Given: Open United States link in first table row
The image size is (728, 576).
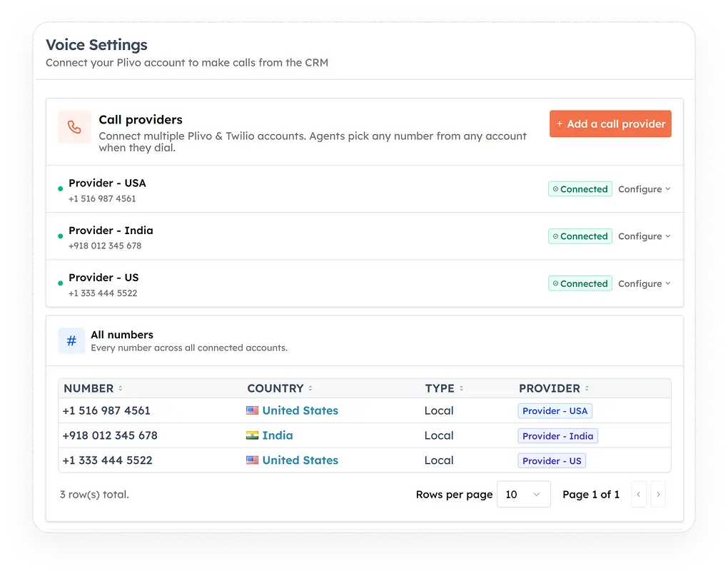Looking at the screenshot, I should [x=300, y=410].
